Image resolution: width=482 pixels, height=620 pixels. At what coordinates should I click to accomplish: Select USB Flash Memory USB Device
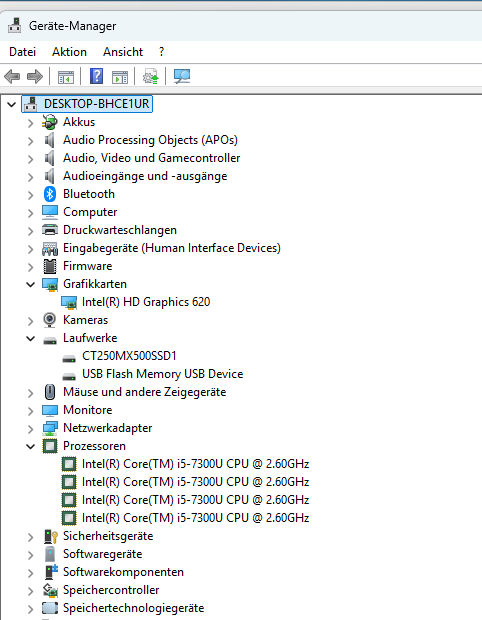(x=163, y=374)
